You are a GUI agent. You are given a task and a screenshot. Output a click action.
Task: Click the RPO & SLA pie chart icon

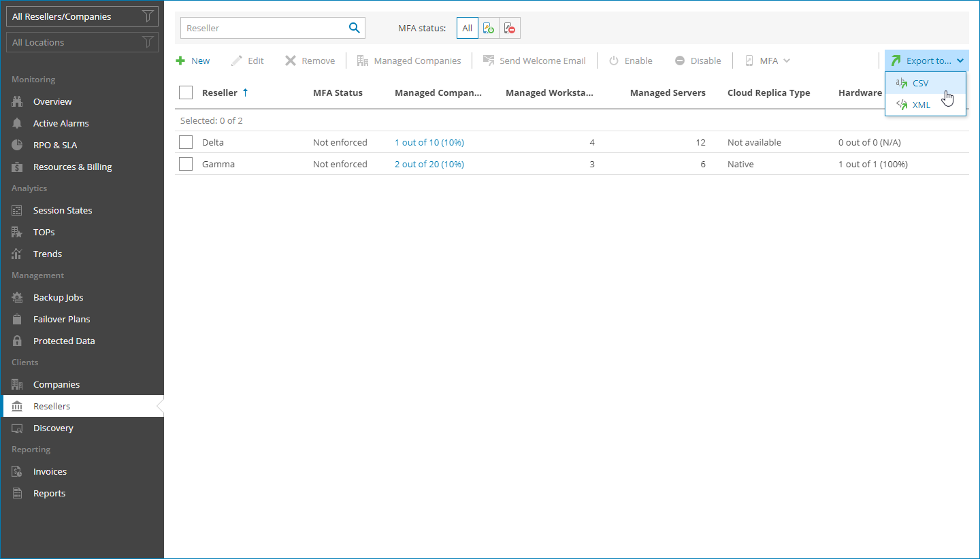click(x=18, y=145)
